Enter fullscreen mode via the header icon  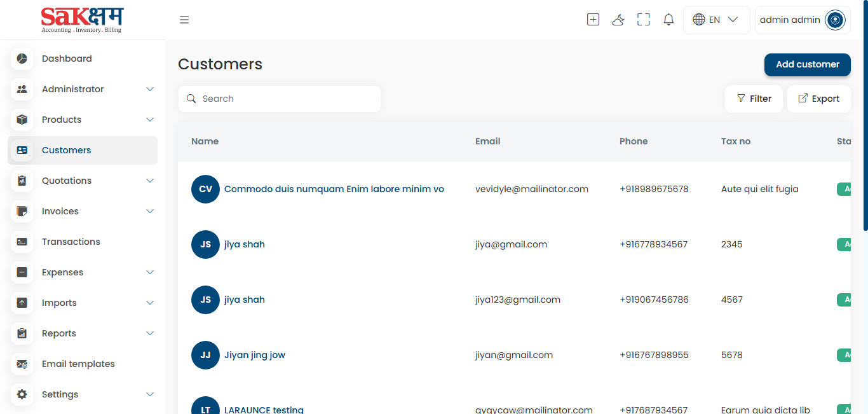point(644,20)
